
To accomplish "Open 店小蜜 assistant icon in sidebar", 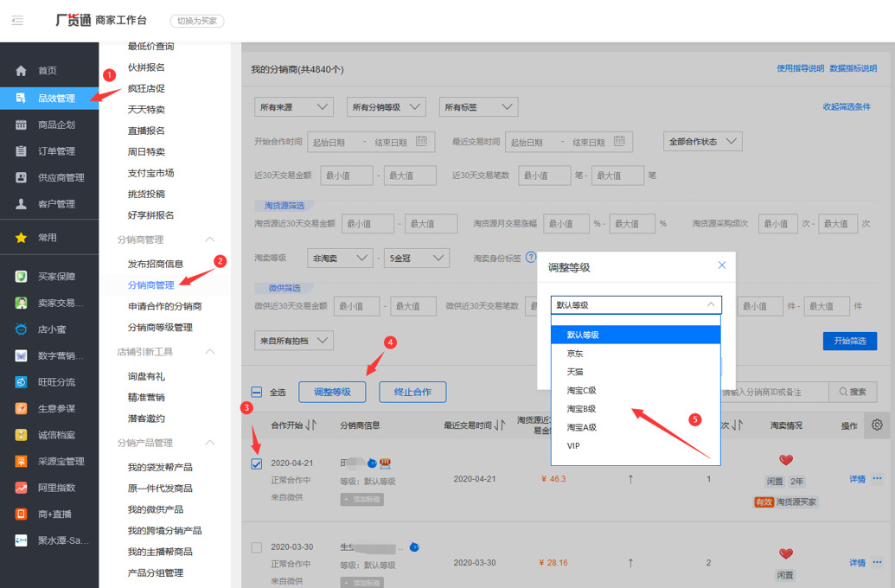I will pyautogui.click(x=21, y=329).
